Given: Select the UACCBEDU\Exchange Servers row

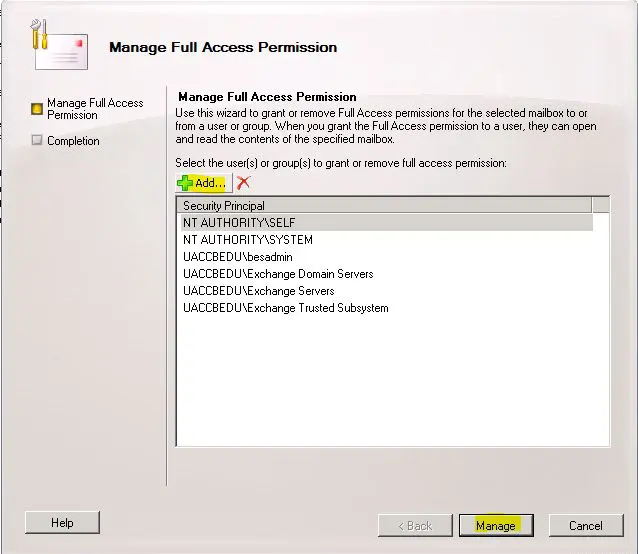Looking at the screenshot, I should 258,291.
